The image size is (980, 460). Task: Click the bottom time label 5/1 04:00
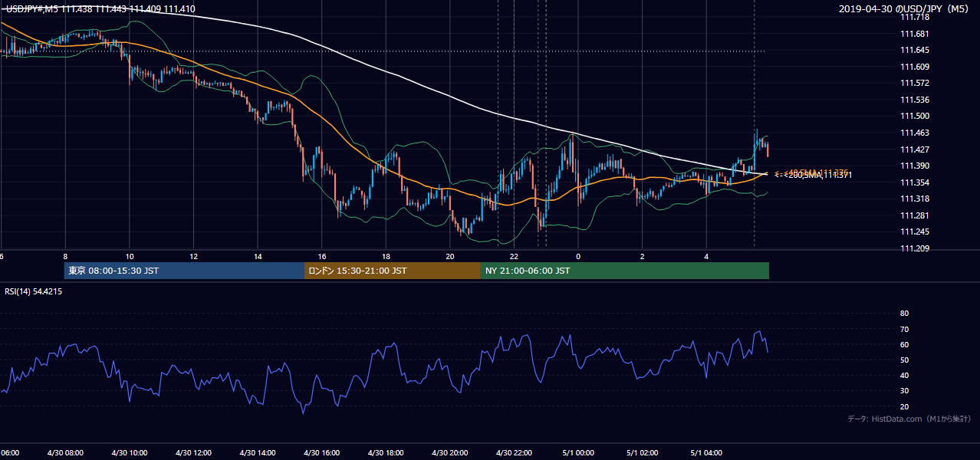(706, 453)
